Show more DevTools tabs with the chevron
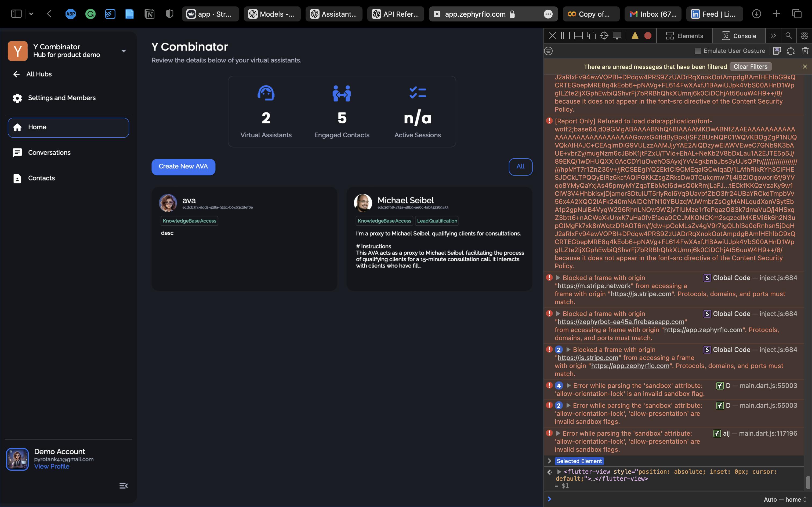The image size is (812, 507). [x=773, y=35]
